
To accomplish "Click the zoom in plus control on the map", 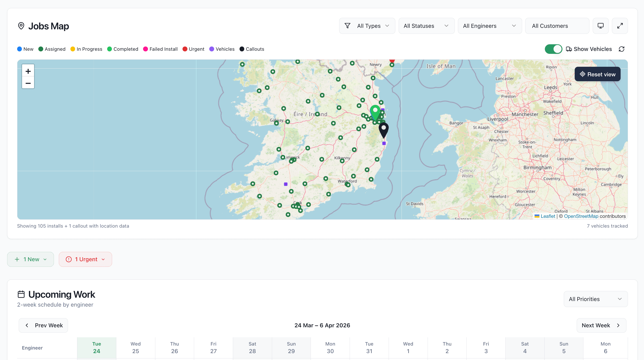I will click(x=28, y=71).
